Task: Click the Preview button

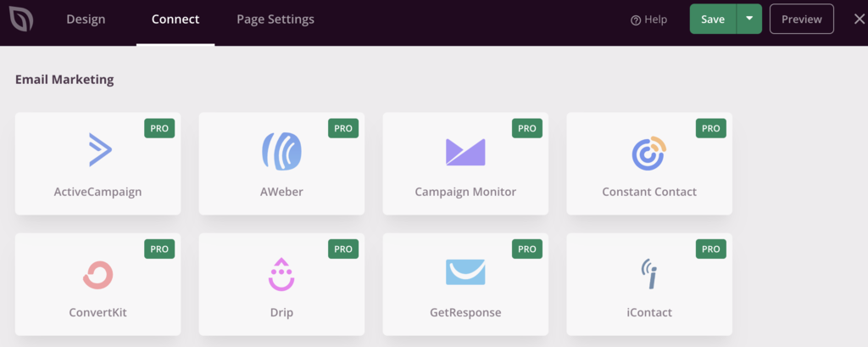Action: click(x=801, y=19)
